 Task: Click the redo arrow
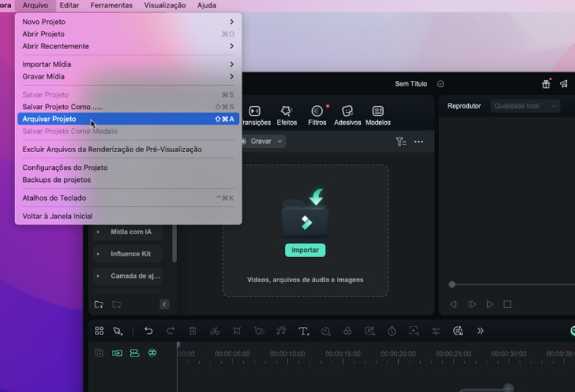170,331
